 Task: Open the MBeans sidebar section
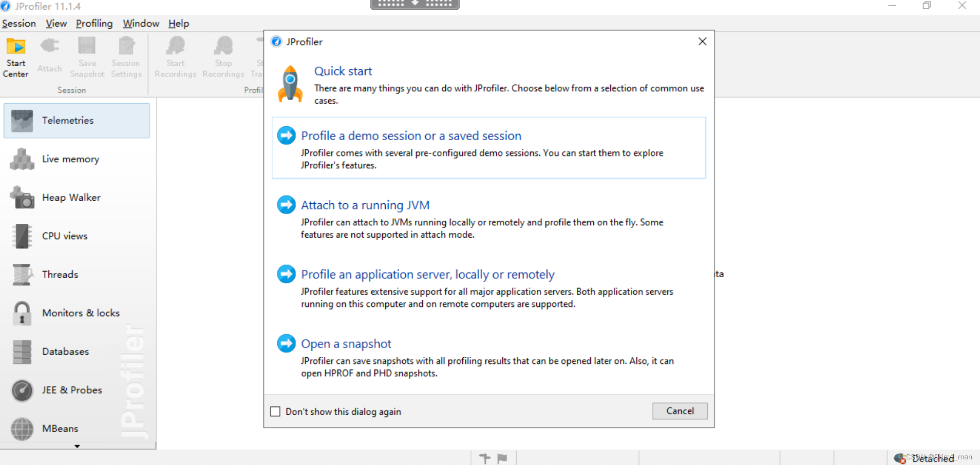77,429
